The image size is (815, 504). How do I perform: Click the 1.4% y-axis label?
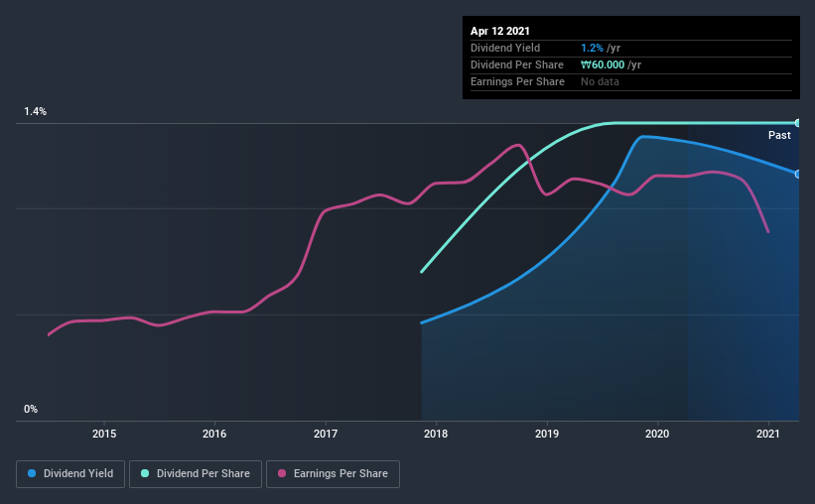35,112
